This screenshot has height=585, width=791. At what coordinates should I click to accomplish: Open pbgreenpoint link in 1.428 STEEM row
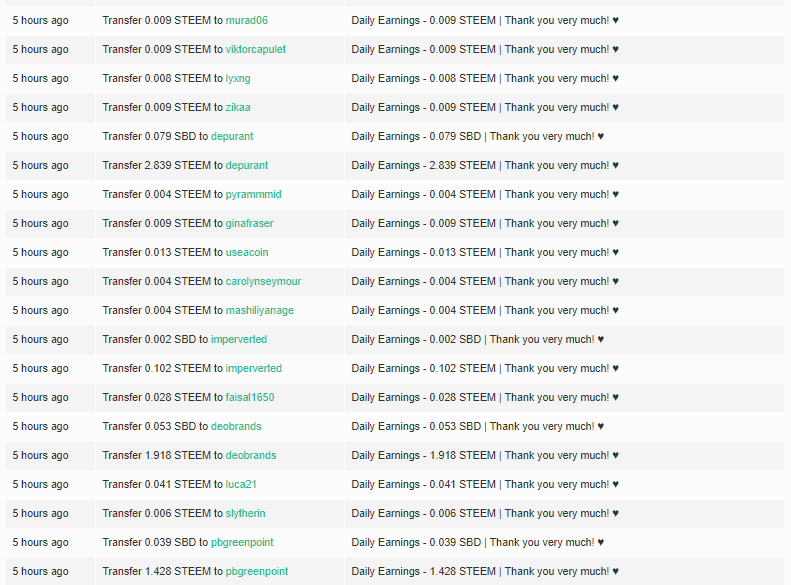tap(256, 571)
